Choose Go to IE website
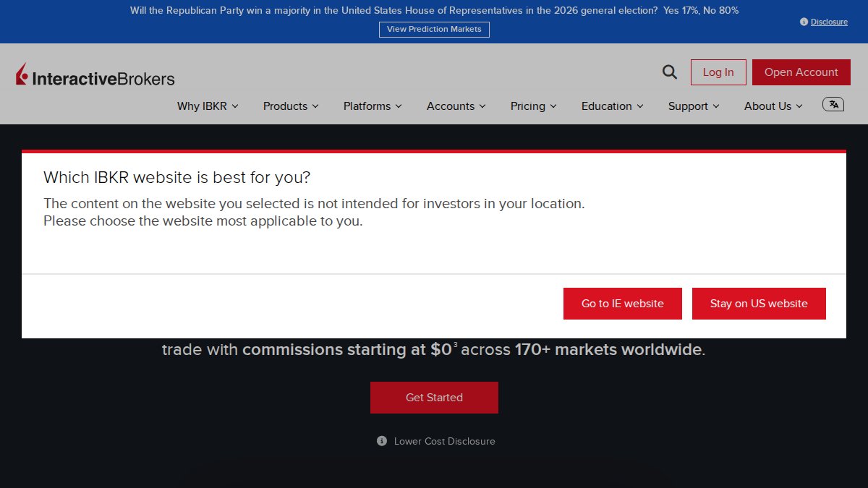The width and height of the screenshot is (868, 488). [623, 304]
